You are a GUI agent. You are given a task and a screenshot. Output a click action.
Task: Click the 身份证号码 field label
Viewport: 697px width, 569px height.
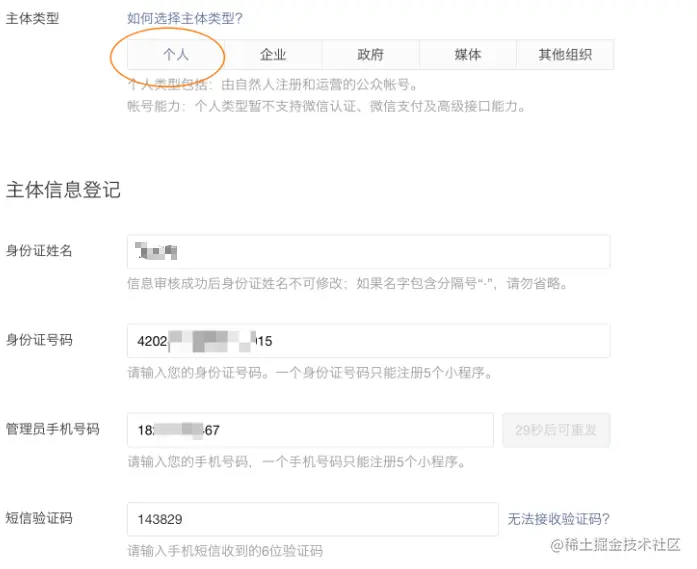point(39,340)
